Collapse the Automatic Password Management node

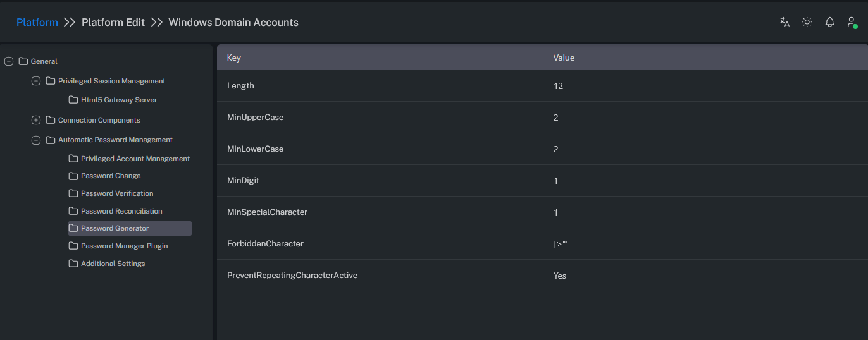click(x=36, y=140)
